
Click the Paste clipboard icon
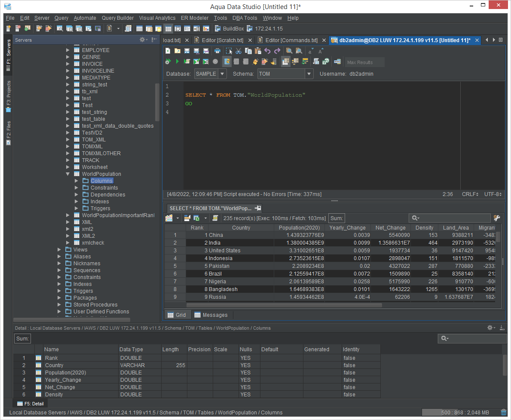(258, 51)
